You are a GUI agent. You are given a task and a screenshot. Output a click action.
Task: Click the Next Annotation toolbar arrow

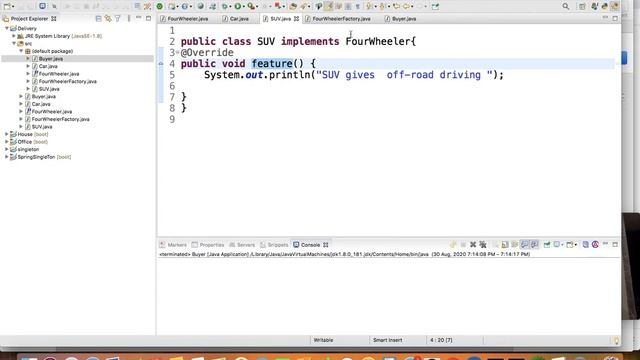pyautogui.click(x=370, y=6)
